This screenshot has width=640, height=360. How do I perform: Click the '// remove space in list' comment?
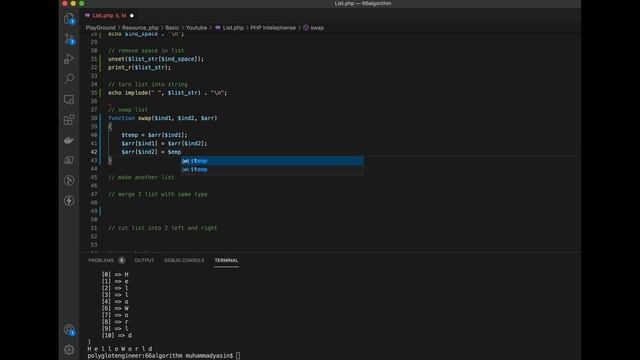(146, 51)
